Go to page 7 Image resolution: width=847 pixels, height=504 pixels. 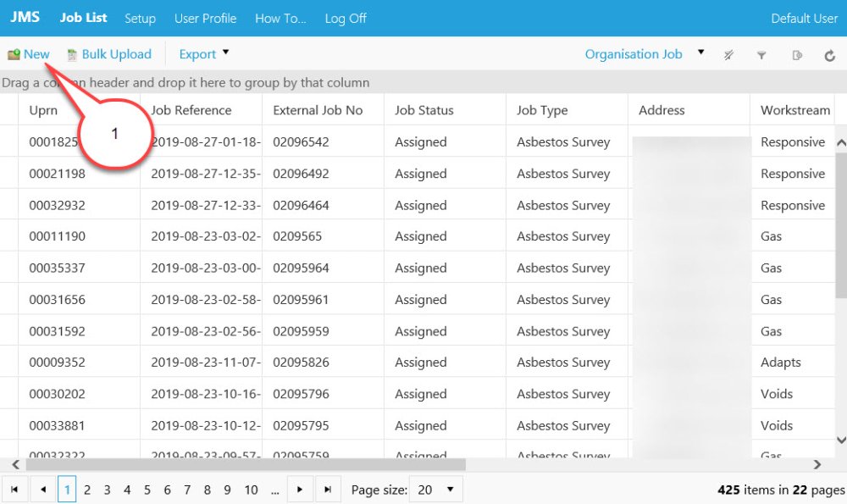pos(187,490)
